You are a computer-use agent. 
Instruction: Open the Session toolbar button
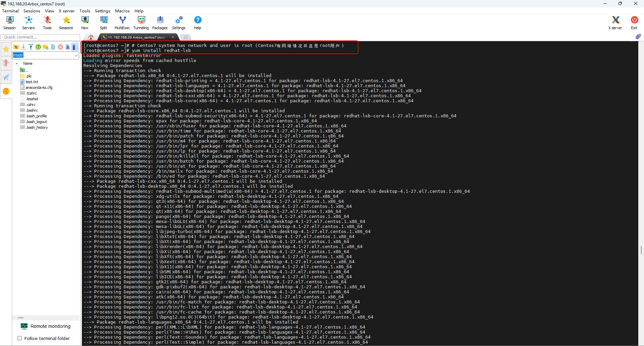[x=9, y=23]
